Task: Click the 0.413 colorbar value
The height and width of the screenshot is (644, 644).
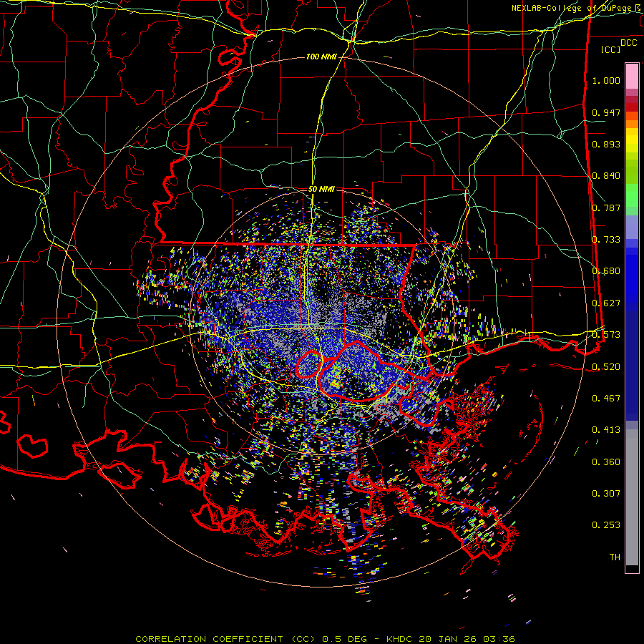Action: (606, 430)
